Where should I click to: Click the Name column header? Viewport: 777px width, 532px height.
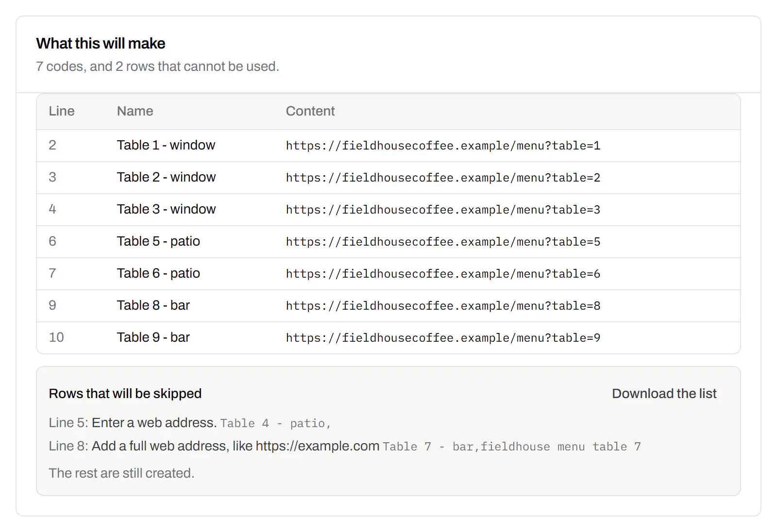[135, 111]
